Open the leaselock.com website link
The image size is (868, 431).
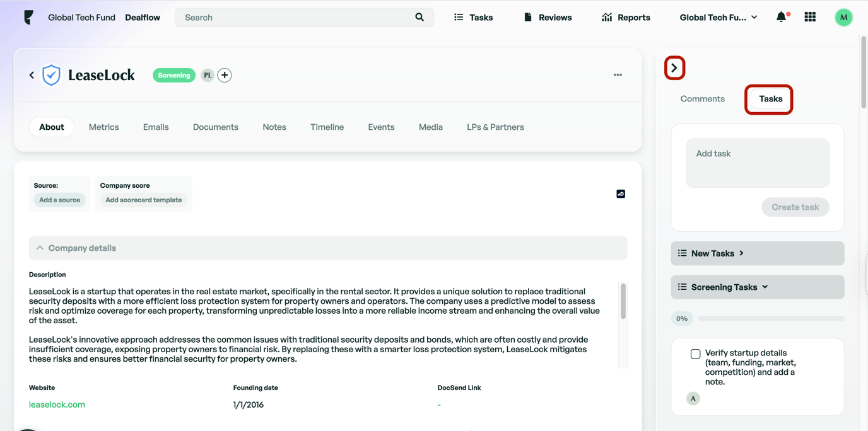tap(57, 404)
